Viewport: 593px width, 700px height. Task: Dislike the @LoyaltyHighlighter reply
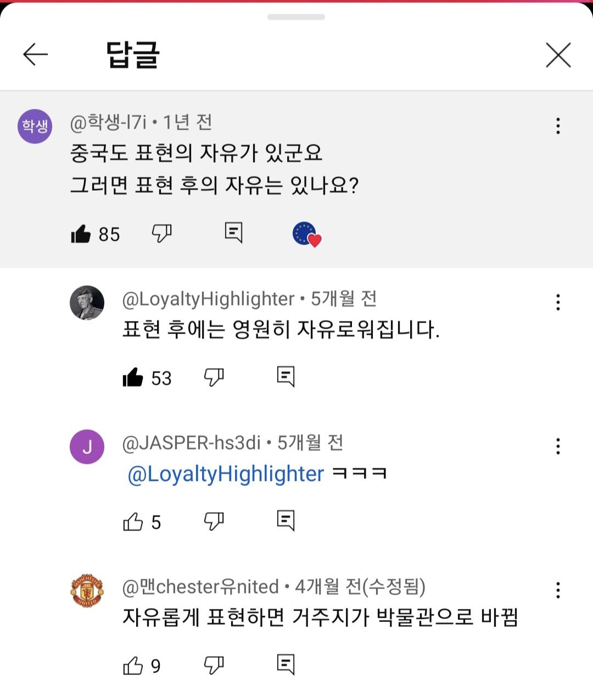pyautogui.click(x=214, y=377)
